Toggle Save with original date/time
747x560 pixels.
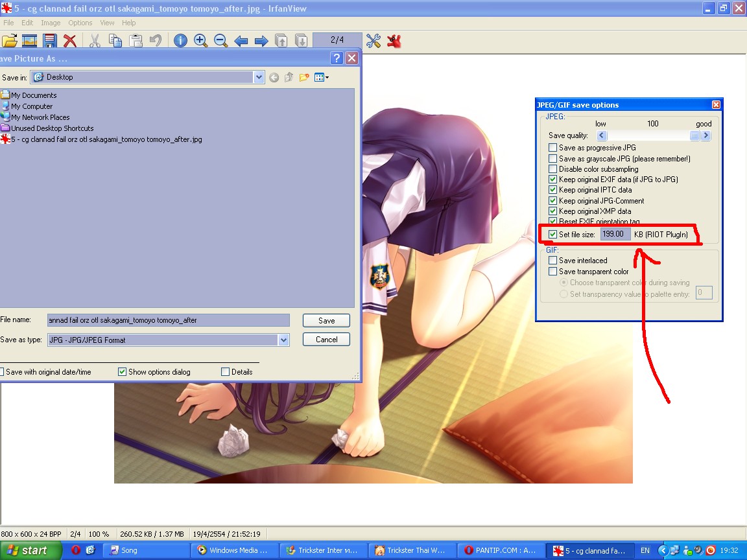coord(1,372)
